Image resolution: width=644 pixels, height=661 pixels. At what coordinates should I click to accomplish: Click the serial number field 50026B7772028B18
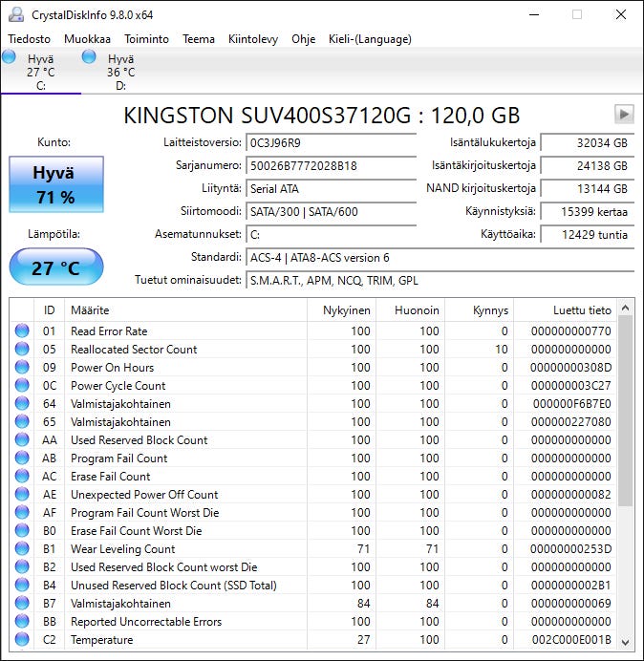pos(331,165)
